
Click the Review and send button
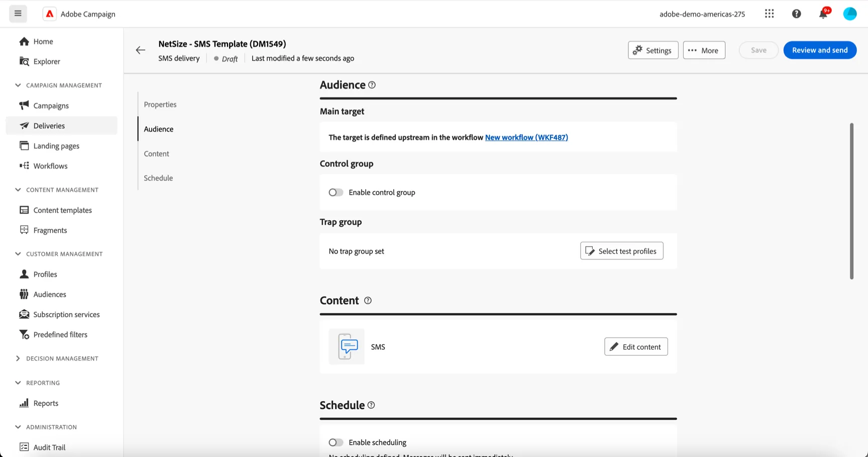point(820,50)
